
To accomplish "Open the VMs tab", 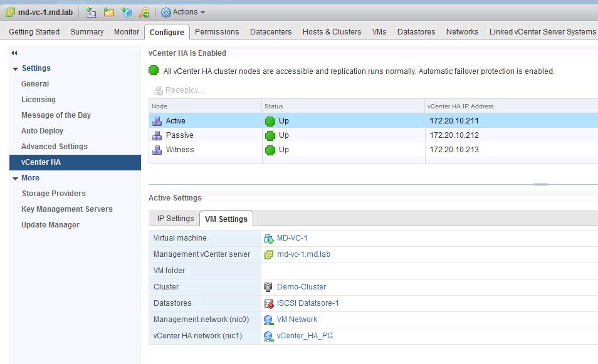I will (379, 31).
